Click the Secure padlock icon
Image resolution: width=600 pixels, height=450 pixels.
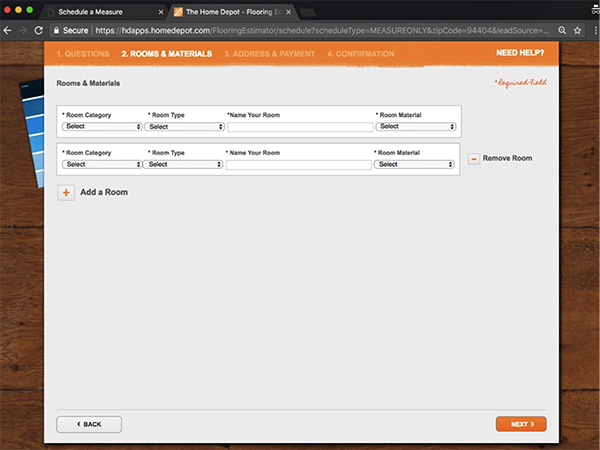(56, 31)
